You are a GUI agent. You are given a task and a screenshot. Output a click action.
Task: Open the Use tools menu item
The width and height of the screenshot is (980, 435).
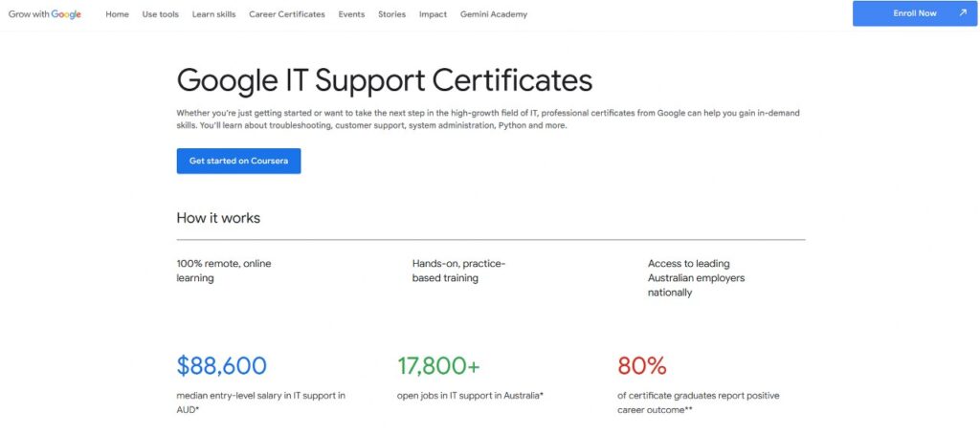pyautogui.click(x=160, y=14)
